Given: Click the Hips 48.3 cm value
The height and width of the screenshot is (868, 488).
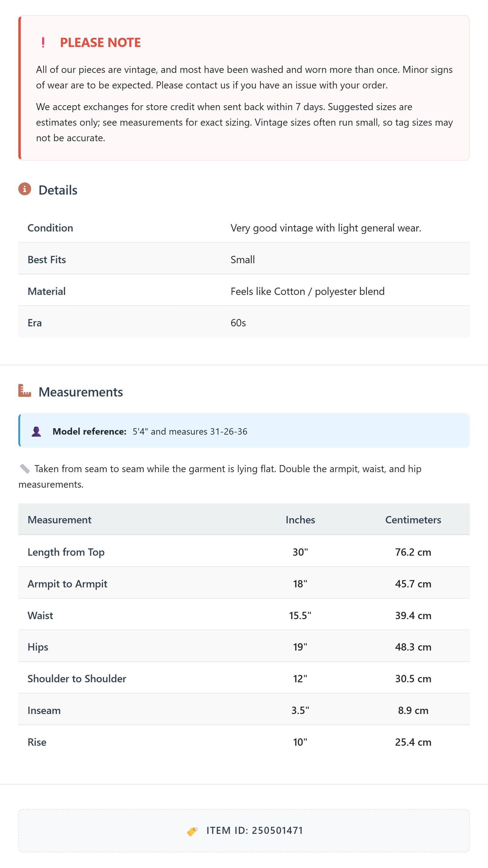Looking at the screenshot, I should [413, 647].
